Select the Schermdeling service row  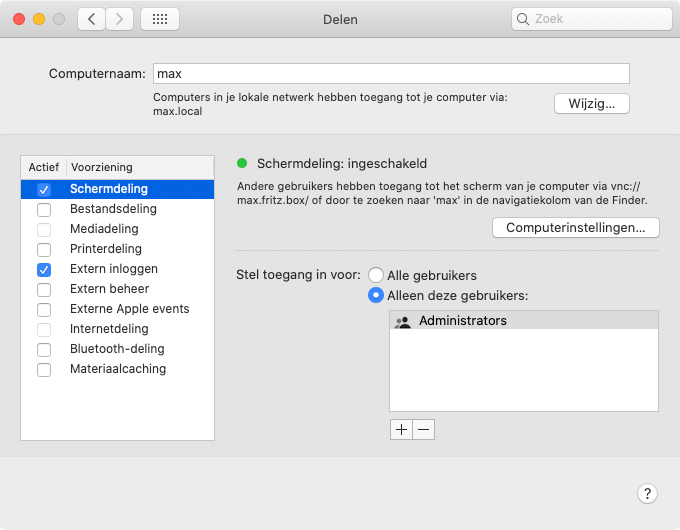(x=118, y=189)
